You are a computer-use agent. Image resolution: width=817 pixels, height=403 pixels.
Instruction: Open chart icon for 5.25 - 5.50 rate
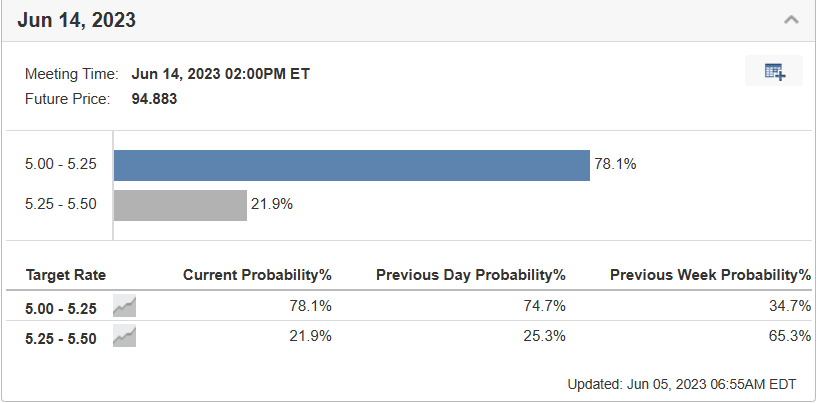tap(125, 336)
